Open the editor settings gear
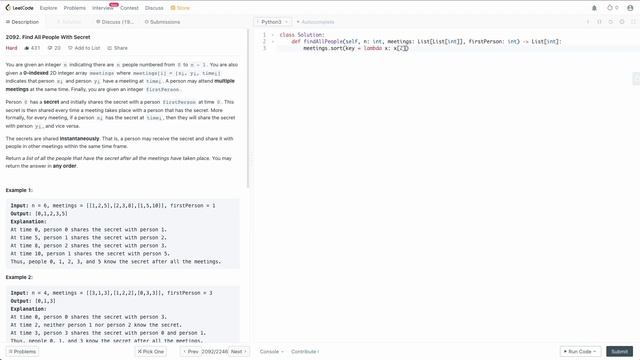 pos(622,22)
